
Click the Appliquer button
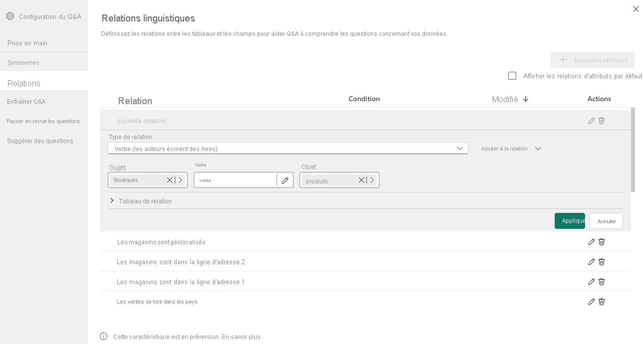click(x=570, y=221)
